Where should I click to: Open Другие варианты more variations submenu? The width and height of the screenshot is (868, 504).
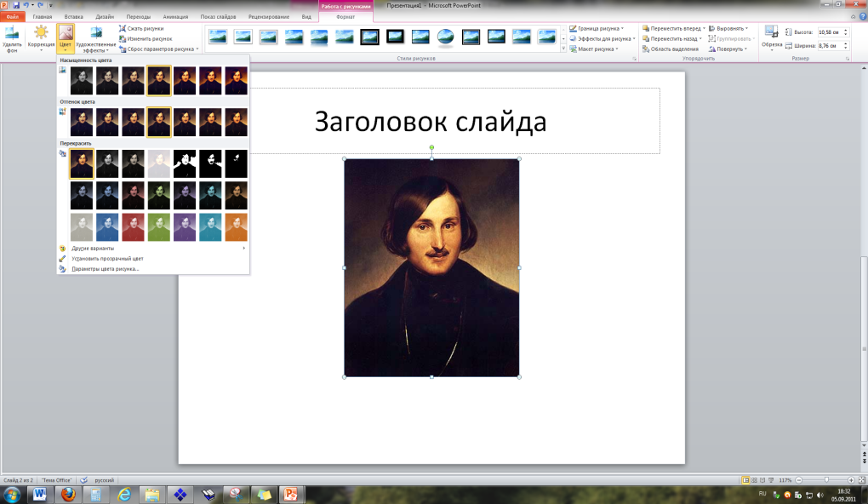click(153, 248)
